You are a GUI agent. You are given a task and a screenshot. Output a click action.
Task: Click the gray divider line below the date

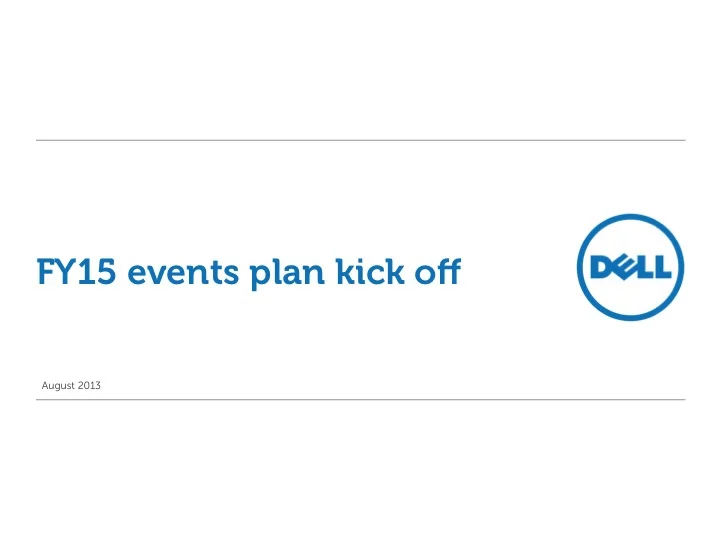click(360, 399)
